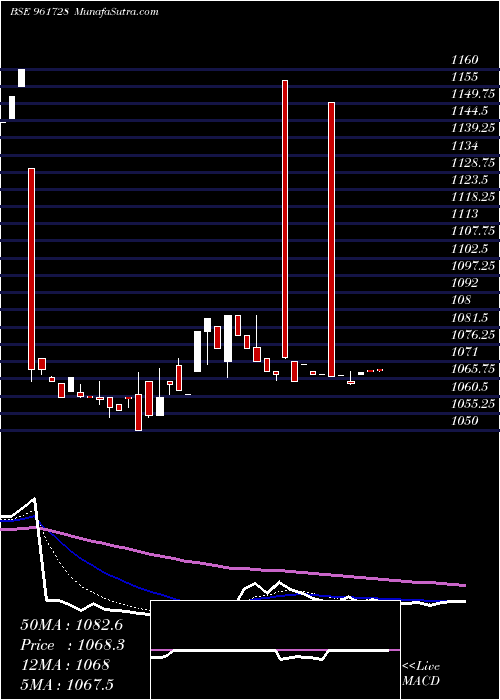Viewport: 500px width, 700px height.
Task: Click the 1050 price label
Action: click(x=465, y=421)
